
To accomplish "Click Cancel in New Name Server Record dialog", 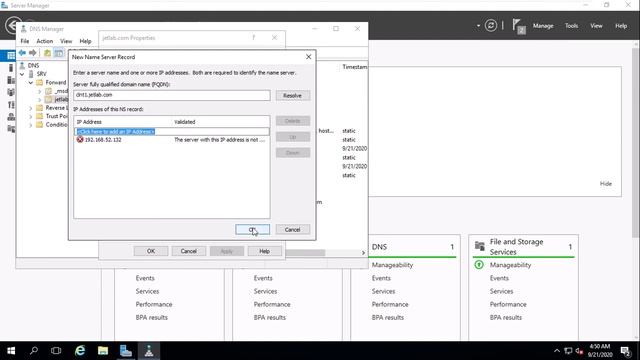I will click(x=292, y=229).
